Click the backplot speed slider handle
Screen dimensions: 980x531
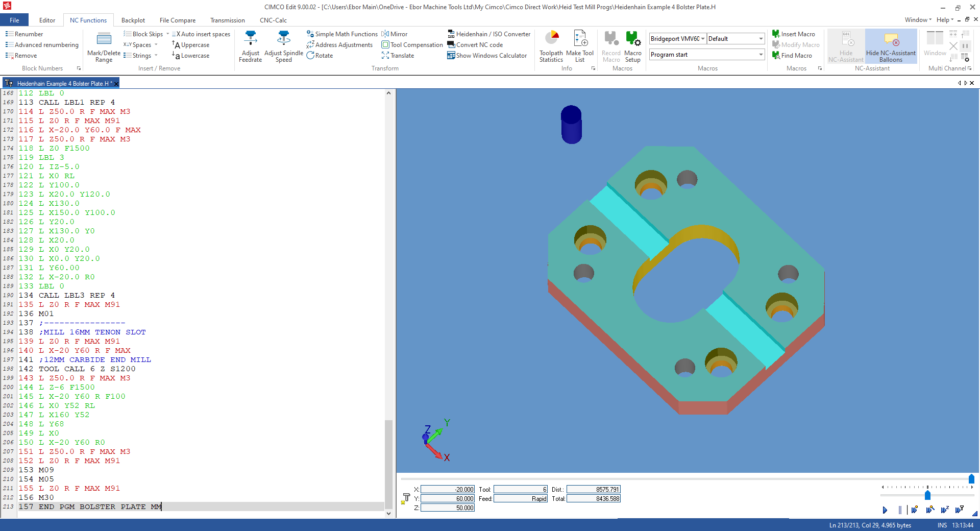pyautogui.click(x=927, y=495)
